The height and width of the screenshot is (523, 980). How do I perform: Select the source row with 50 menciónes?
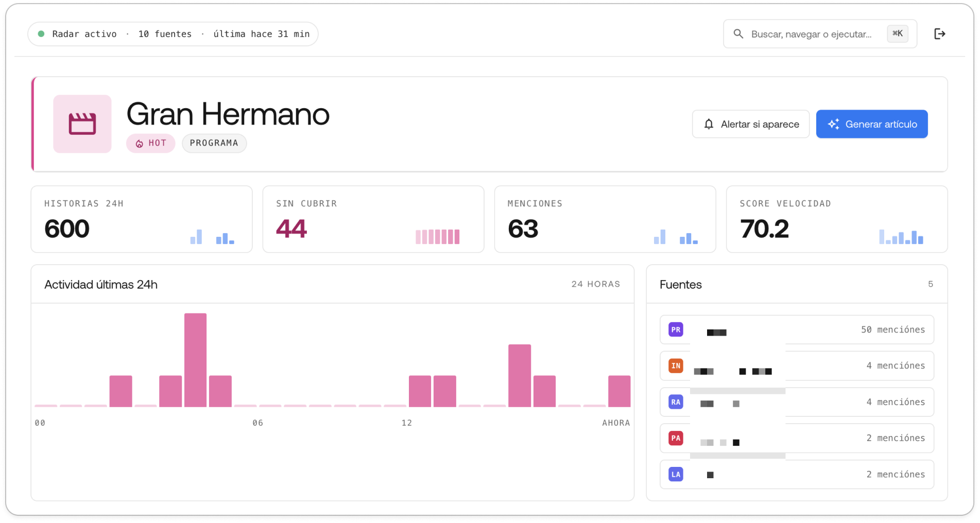point(797,329)
